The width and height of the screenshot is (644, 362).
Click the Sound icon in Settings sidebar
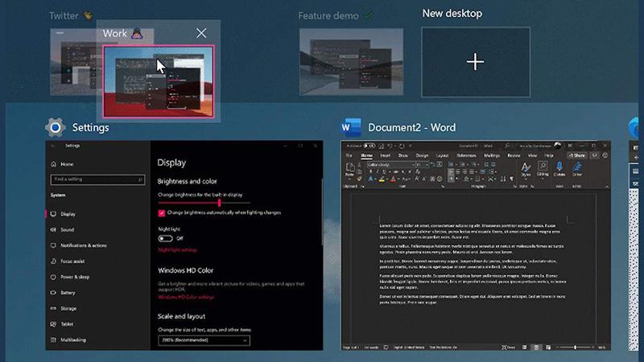click(x=52, y=229)
